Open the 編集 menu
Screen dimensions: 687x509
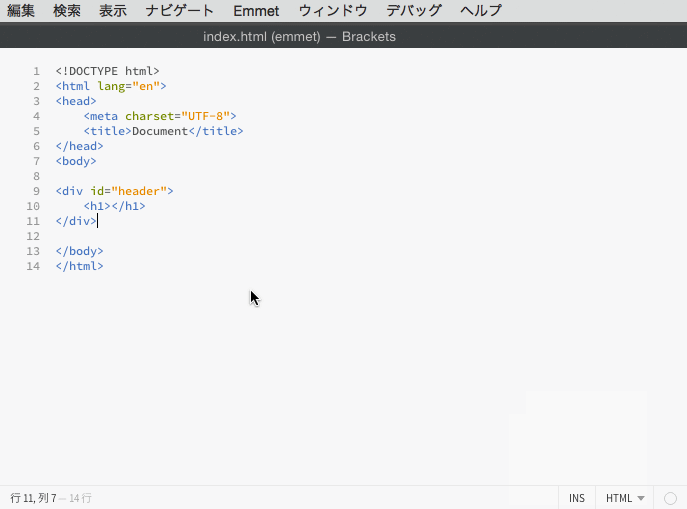[x=21, y=11]
